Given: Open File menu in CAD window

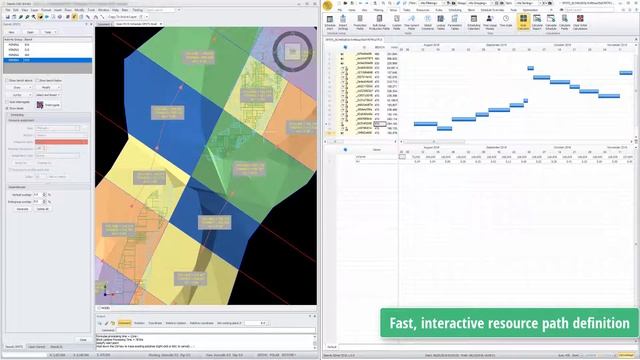Looking at the screenshot, I should pos(7,10).
